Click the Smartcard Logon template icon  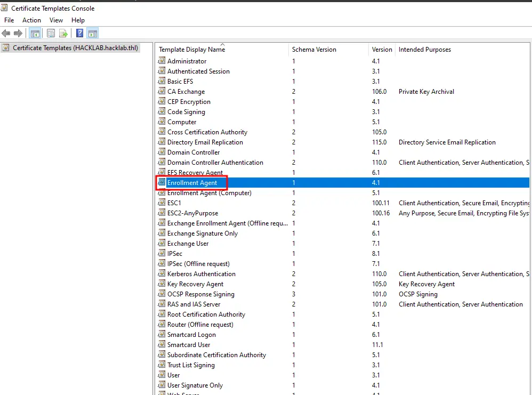click(162, 335)
